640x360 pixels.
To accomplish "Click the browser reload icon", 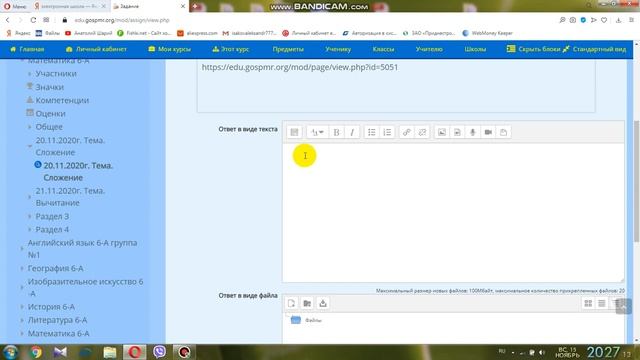I will pyautogui.click(x=33, y=20).
